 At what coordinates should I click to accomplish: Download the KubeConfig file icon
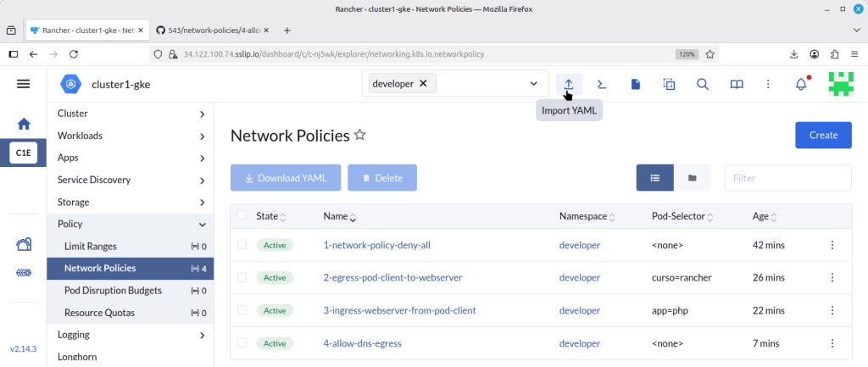tap(636, 84)
